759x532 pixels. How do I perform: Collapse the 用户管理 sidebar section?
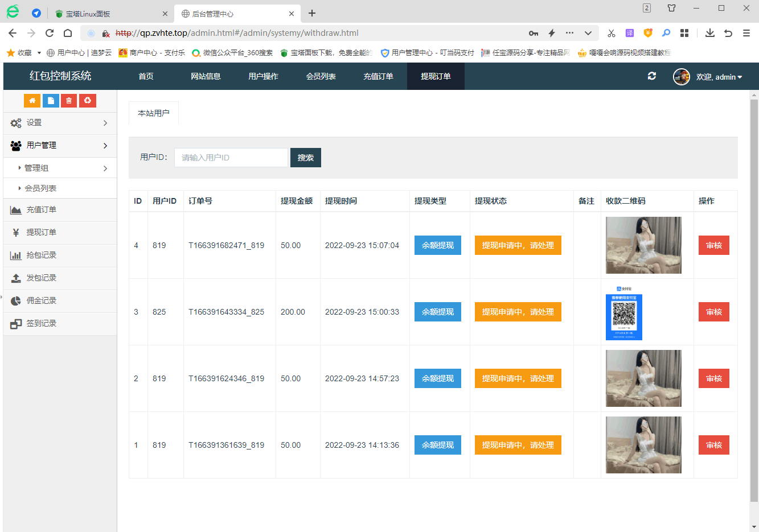[x=60, y=146]
